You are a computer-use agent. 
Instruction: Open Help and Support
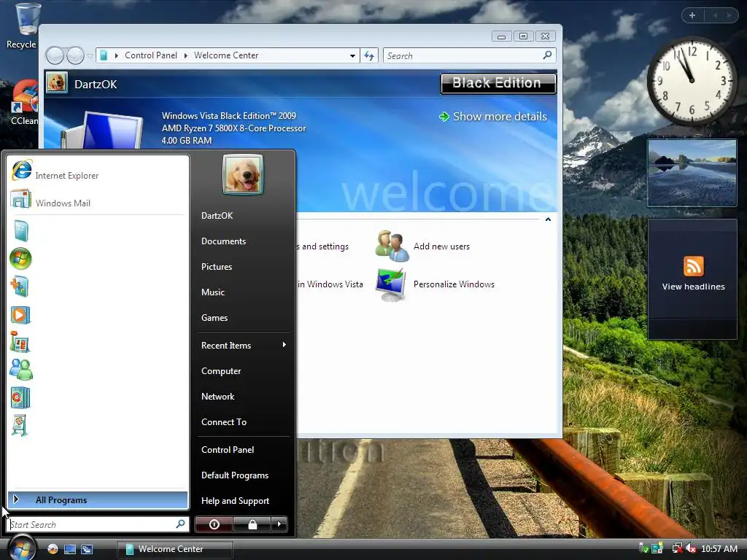click(235, 500)
